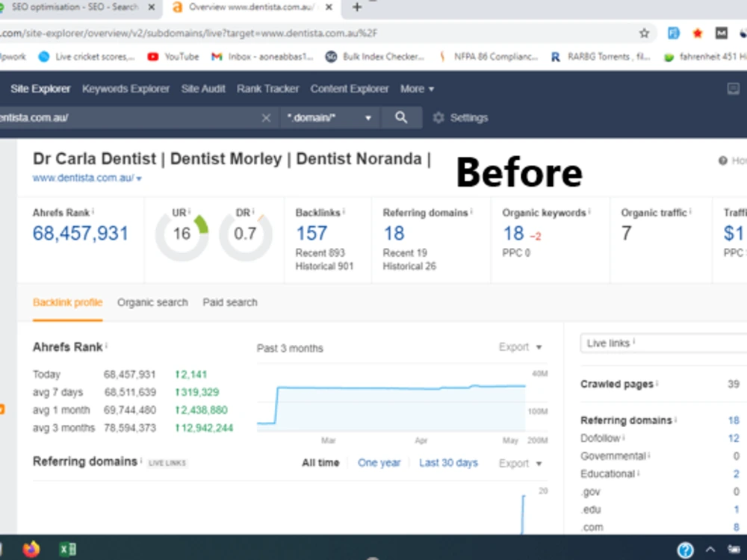Click the UR 16 gauge

point(182,234)
